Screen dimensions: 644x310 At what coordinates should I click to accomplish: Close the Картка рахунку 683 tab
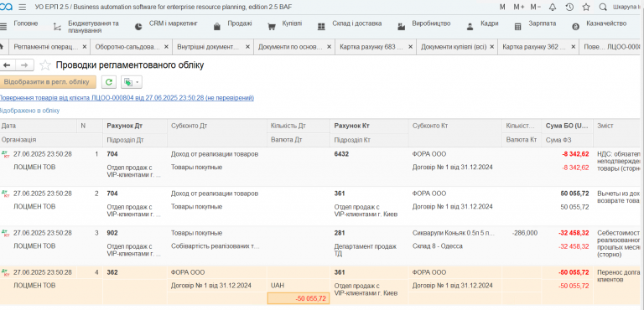coord(410,47)
